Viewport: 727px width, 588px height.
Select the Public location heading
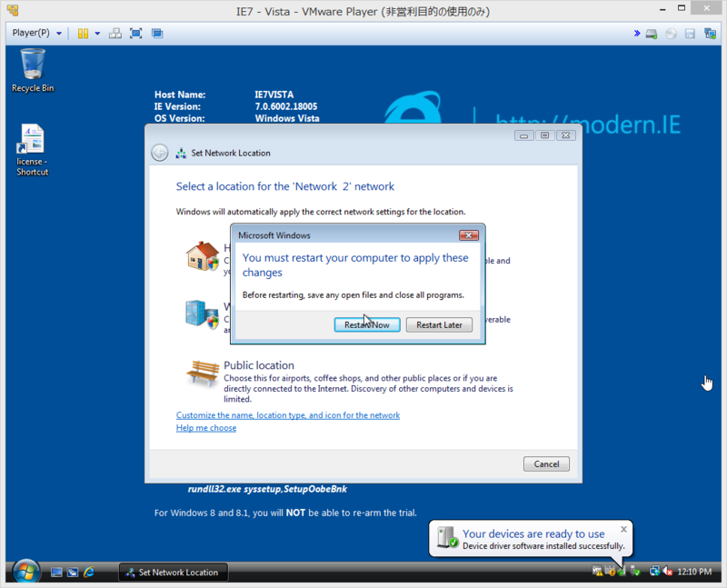(259, 365)
